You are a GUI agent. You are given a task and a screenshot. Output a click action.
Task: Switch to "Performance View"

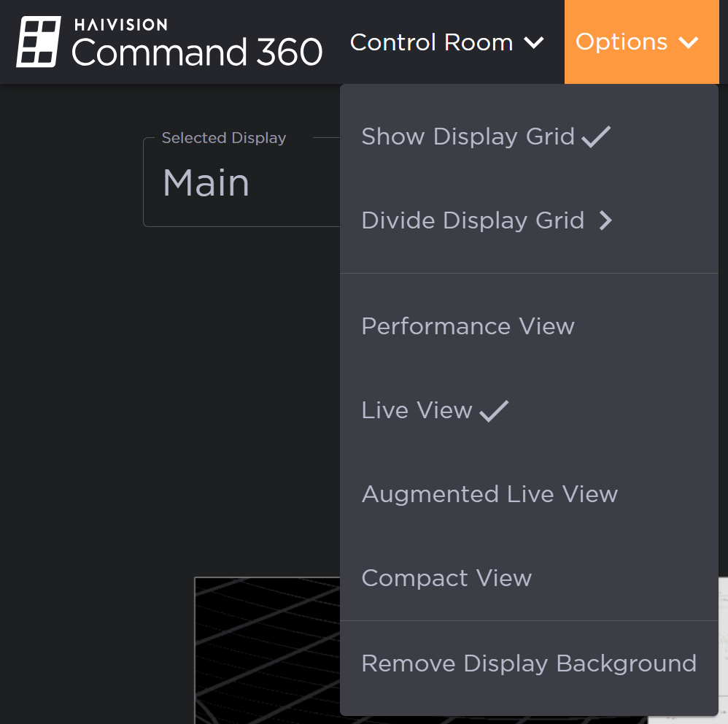tap(468, 326)
